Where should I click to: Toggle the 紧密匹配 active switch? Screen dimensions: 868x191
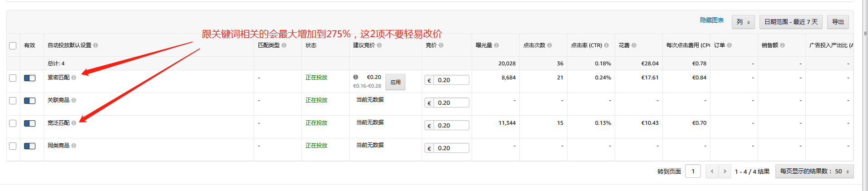click(30, 78)
